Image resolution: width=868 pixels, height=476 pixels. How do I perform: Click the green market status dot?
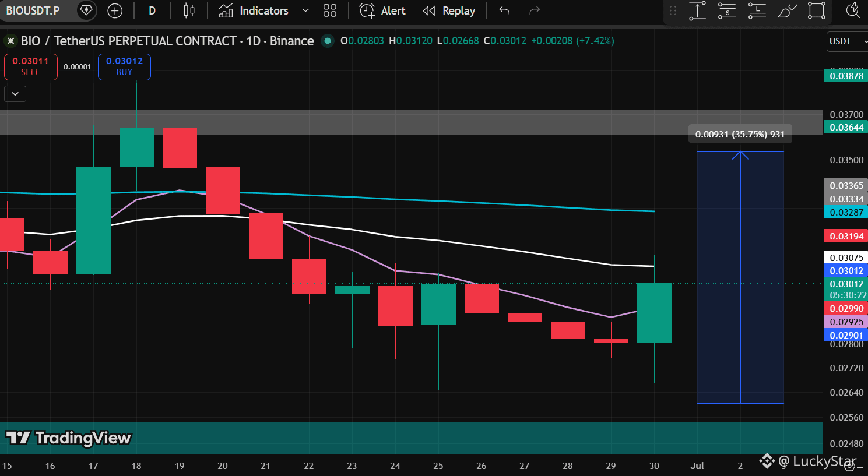(328, 41)
